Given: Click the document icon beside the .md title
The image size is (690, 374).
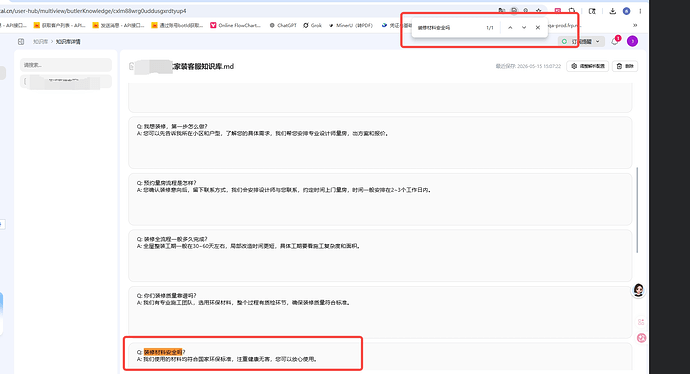Looking at the screenshot, I should [x=131, y=66].
